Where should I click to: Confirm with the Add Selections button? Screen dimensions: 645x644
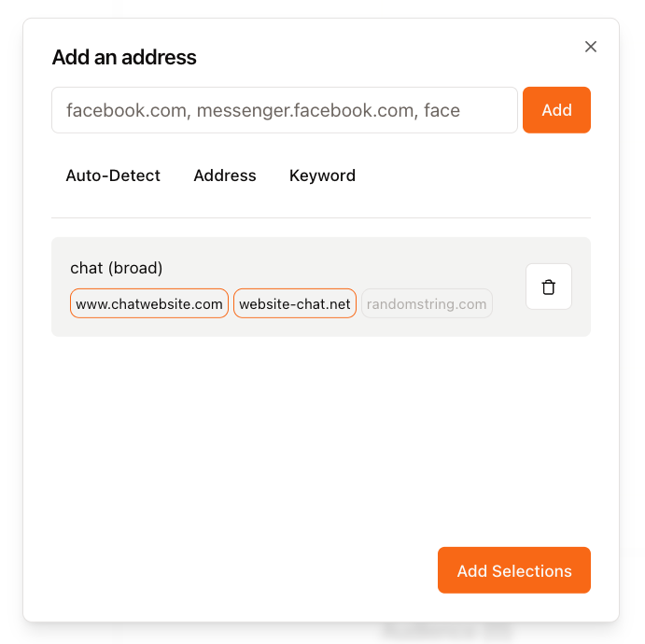514,570
